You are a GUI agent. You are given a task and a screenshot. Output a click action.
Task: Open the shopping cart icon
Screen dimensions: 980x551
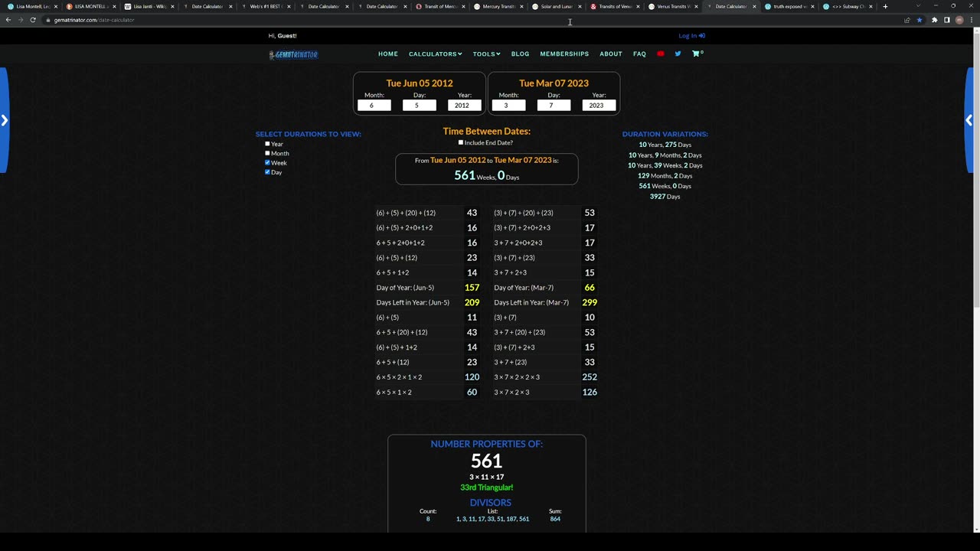coord(697,54)
